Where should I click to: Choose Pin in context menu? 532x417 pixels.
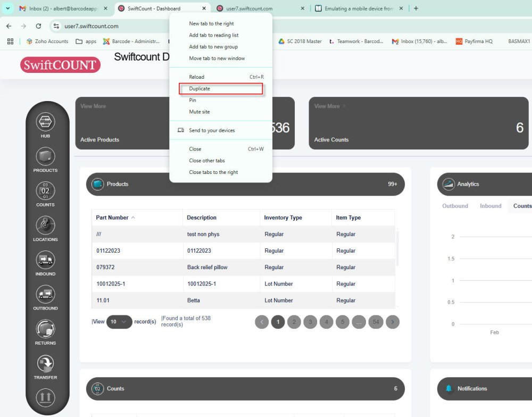(221, 100)
